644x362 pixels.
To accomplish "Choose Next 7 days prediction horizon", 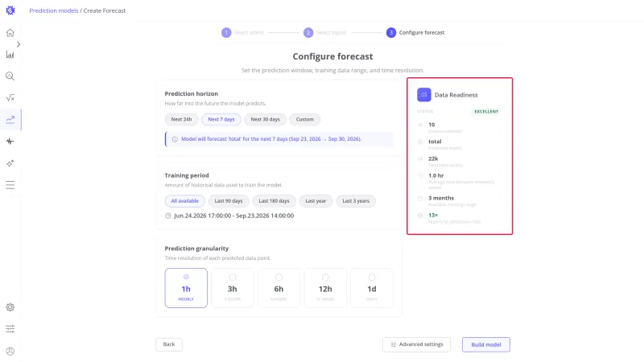I will 221,119.
